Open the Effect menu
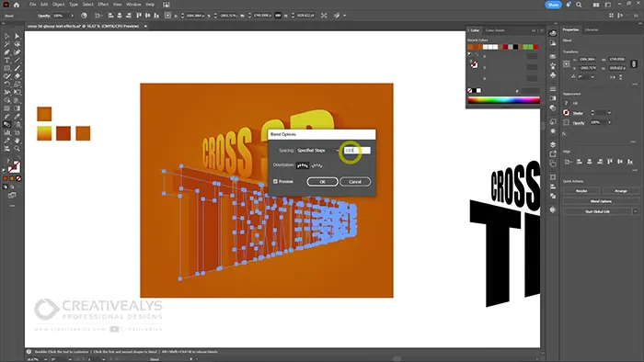The width and height of the screenshot is (644, 362). pos(103,5)
